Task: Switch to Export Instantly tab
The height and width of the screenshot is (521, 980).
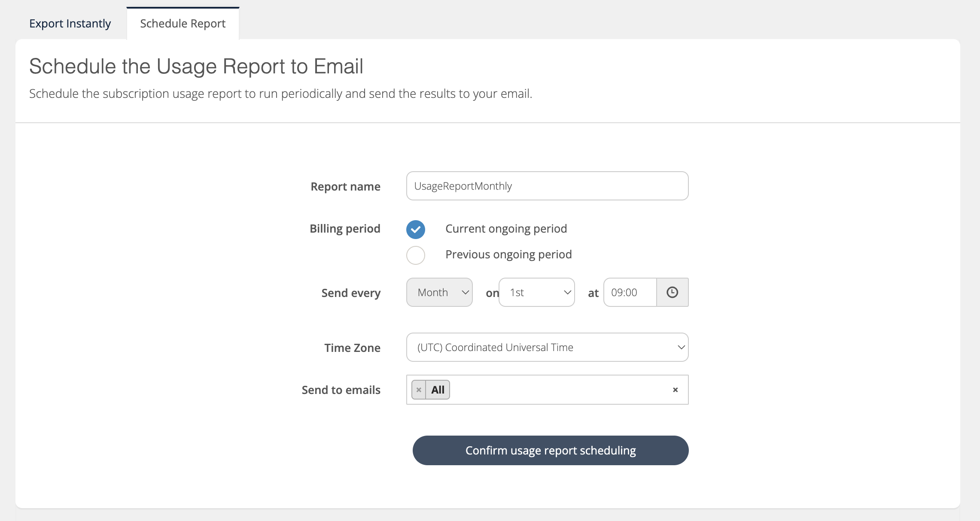Action: (x=70, y=24)
